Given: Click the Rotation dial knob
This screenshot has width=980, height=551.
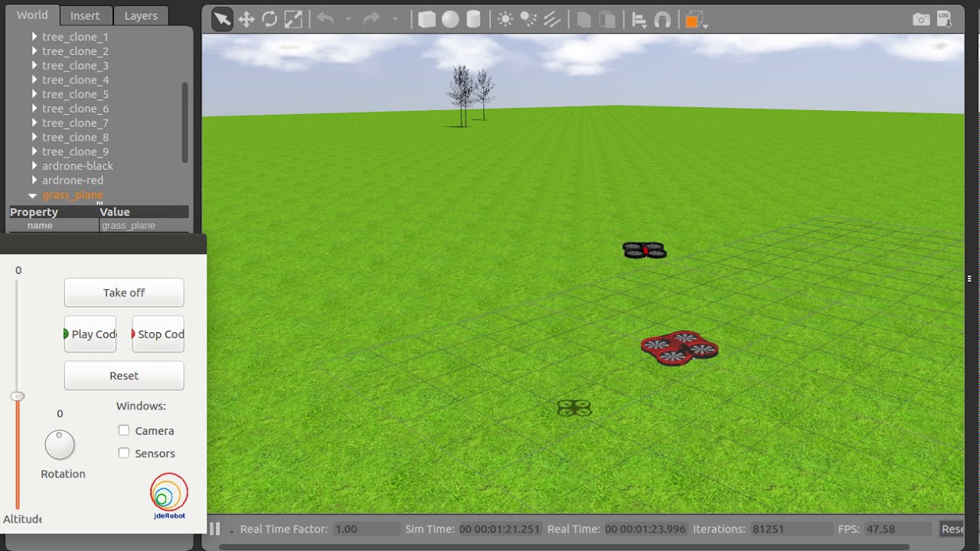Looking at the screenshot, I should click(x=60, y=445).
